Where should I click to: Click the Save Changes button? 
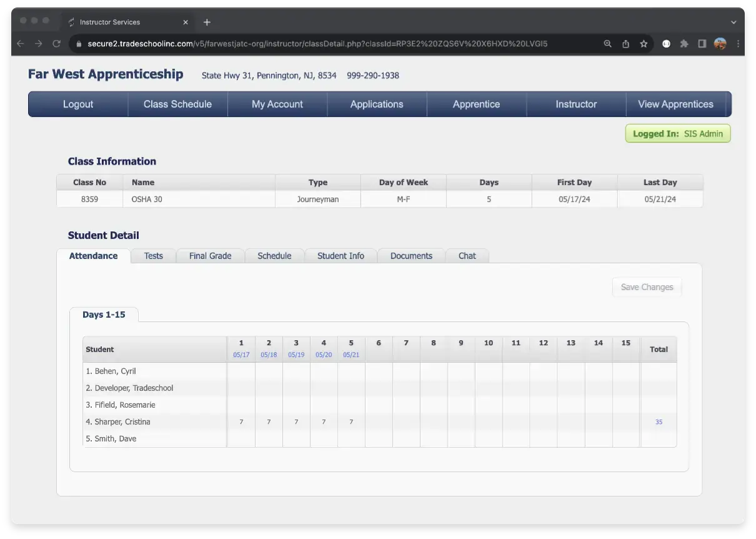647,286
